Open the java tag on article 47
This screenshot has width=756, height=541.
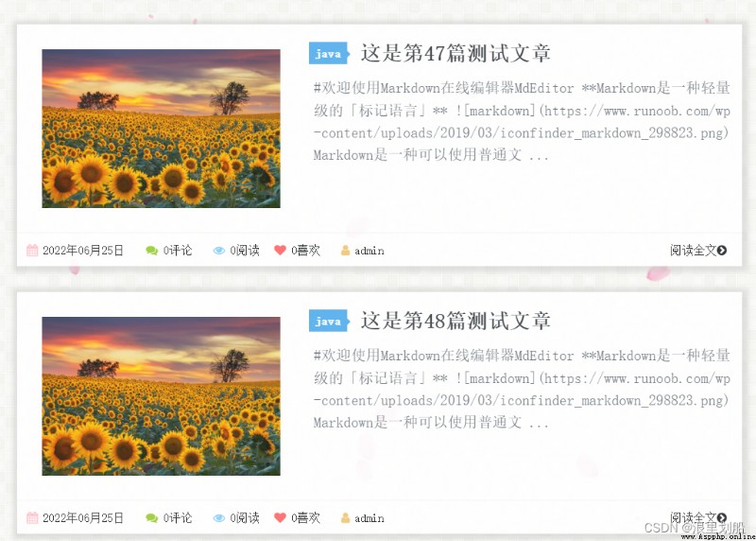click(x=329, y=53)
